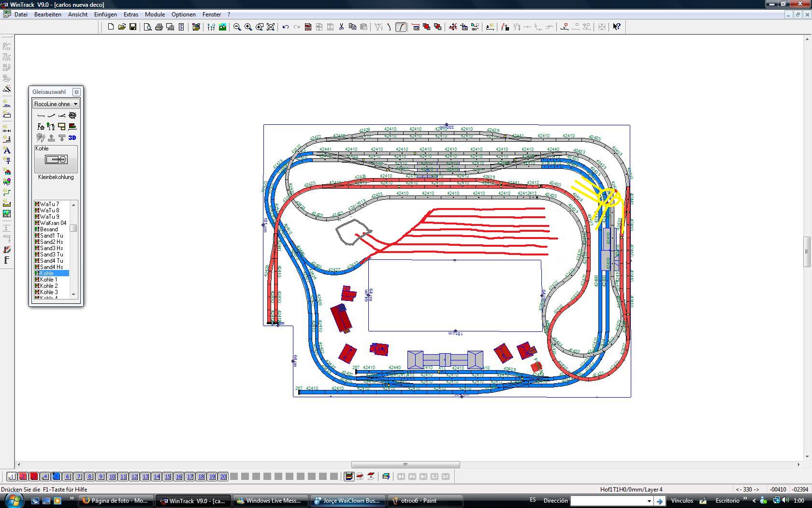Show hidden system tray icons arrow
Viewport: 812px width, 508px height.
pyautogui.click(x=754, y=501)
